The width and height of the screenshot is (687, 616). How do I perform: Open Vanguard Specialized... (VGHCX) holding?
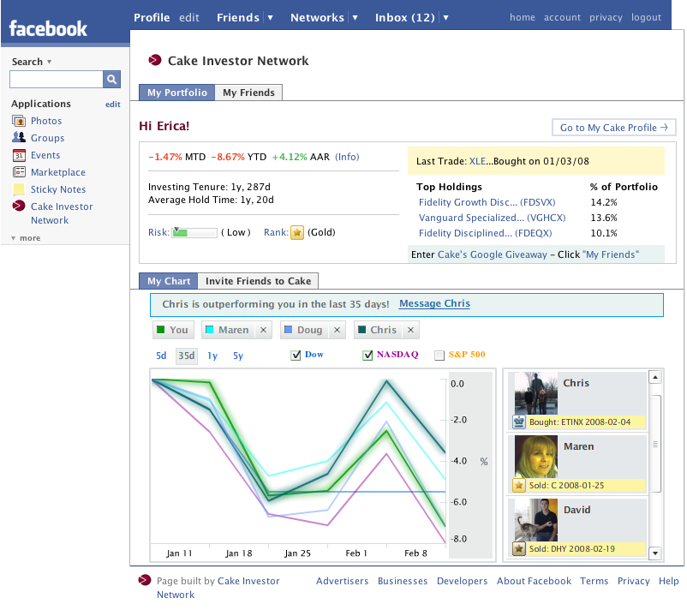point(492,218)
